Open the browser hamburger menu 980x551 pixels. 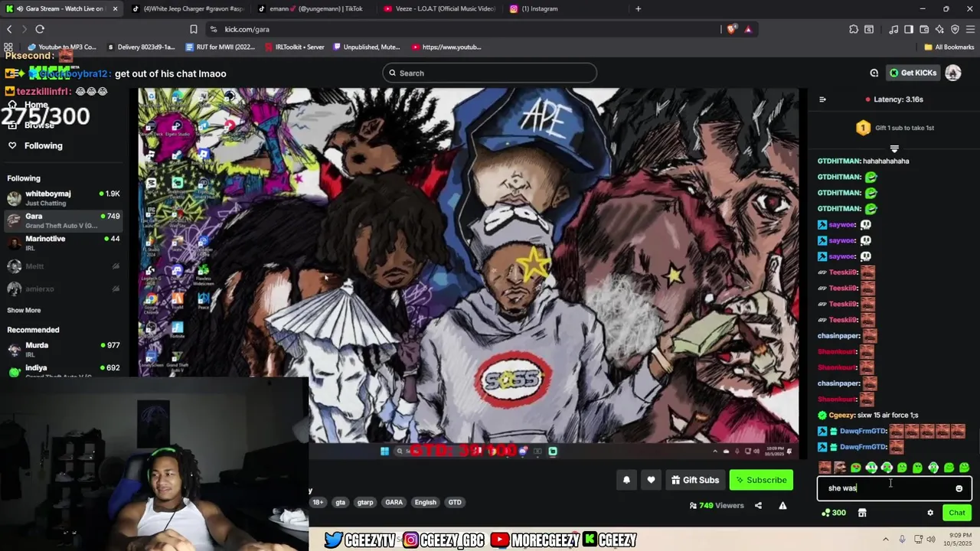[x=970, y=29]
